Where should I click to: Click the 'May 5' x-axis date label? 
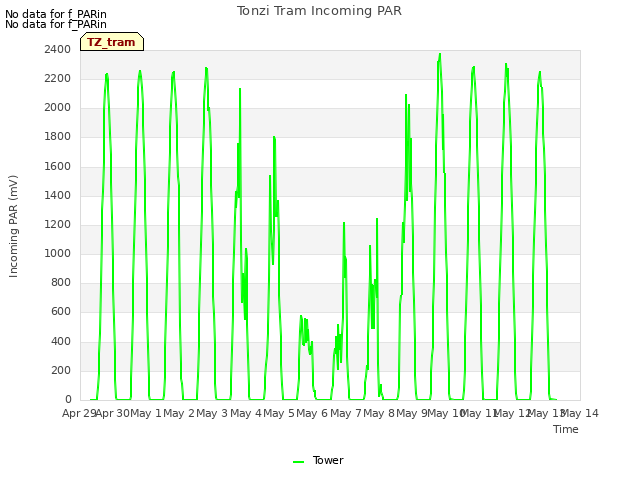[279, 413]
